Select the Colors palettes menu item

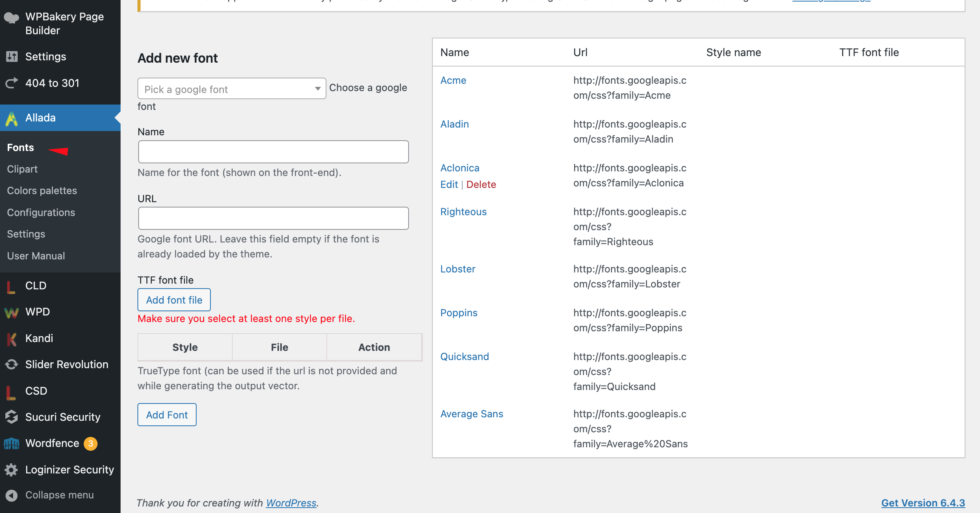coord(41,190)
